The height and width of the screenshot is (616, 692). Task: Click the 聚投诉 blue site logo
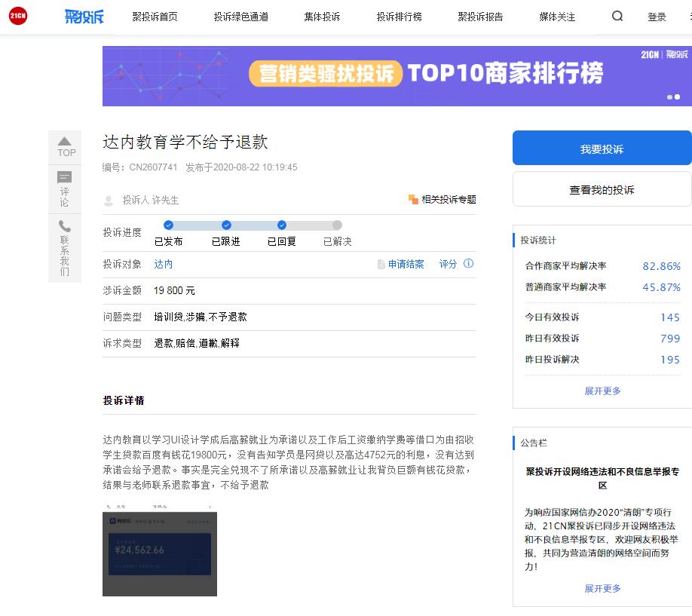[x=84, y=17]
